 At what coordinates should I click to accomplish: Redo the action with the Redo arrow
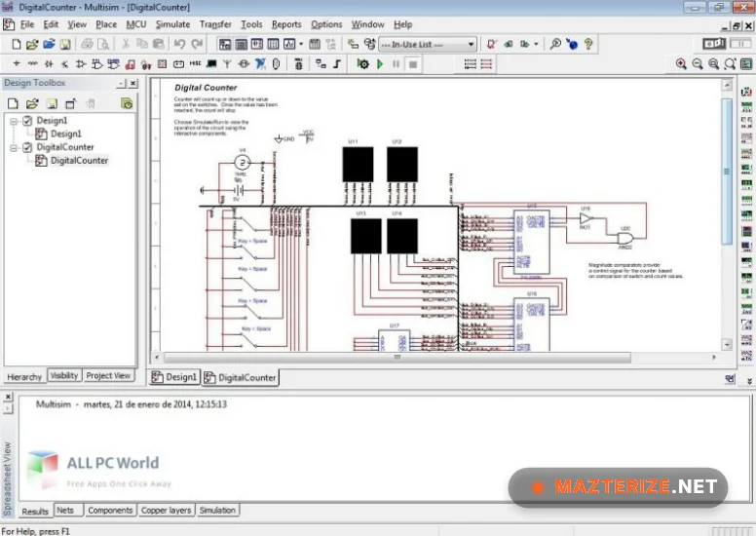point(197,45)
